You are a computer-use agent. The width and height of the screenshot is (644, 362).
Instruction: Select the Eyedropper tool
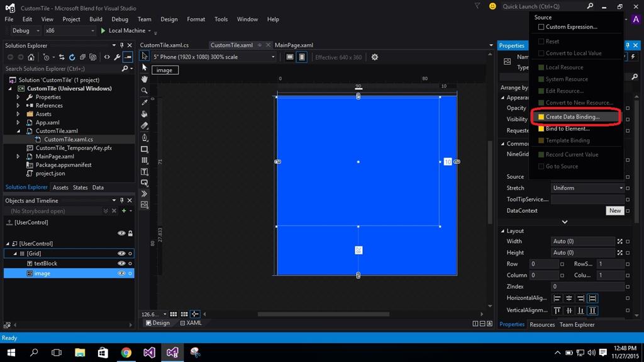coord(145,102)
